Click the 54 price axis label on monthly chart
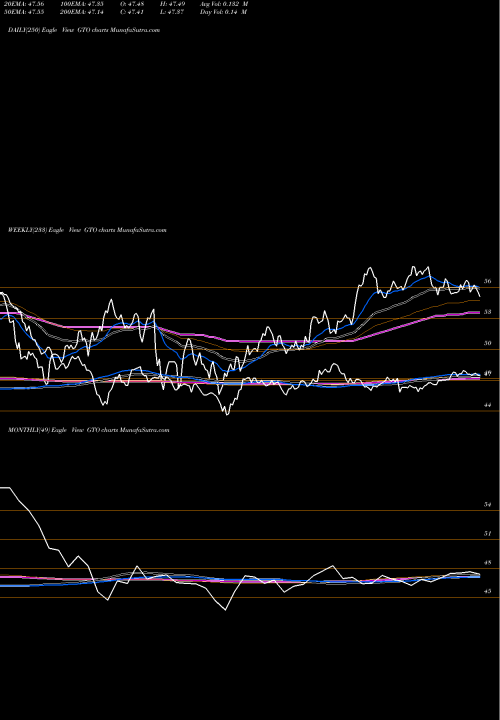The image size is (500, 720). (x=489, y=504)
